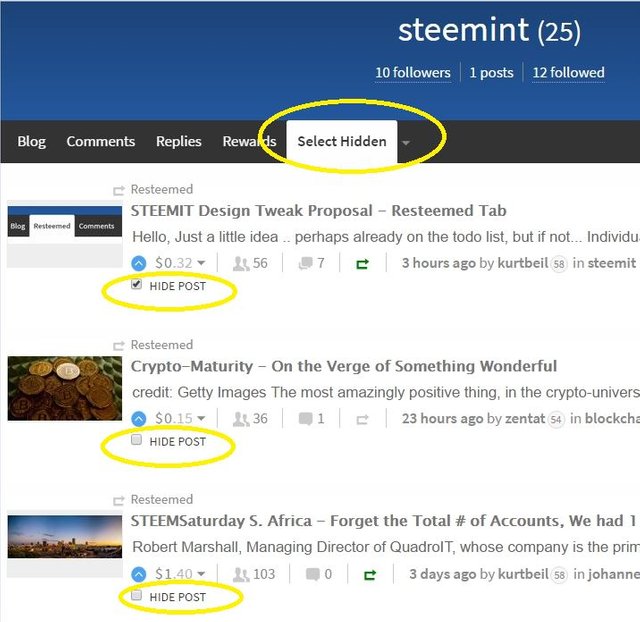Viewport: 640px width, 622px height.
Task: Expand the $0.32 payout dropdown
Action: [x=201, y=264]
